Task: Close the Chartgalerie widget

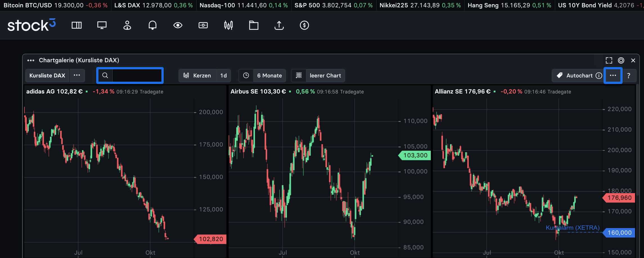Action: coord(633,60)
